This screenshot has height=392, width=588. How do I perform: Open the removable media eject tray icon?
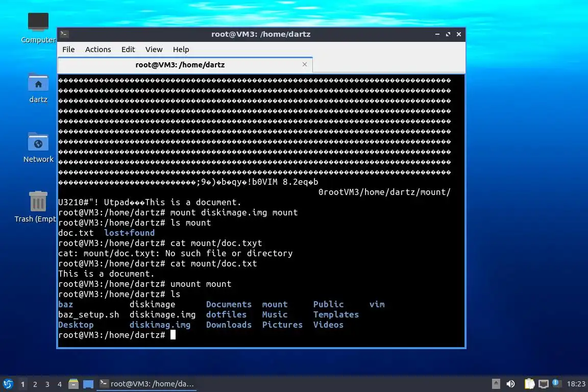(496, 384)
